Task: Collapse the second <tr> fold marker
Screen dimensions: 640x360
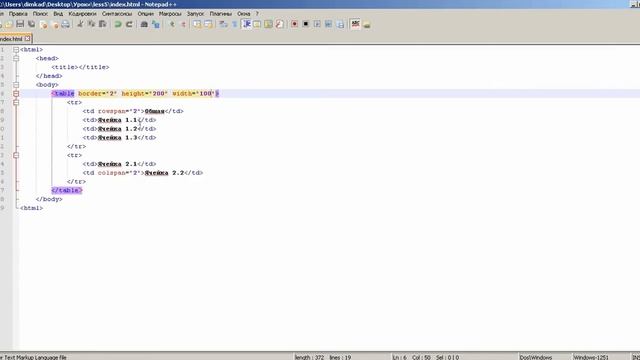Action: click(x=16, y=156)
